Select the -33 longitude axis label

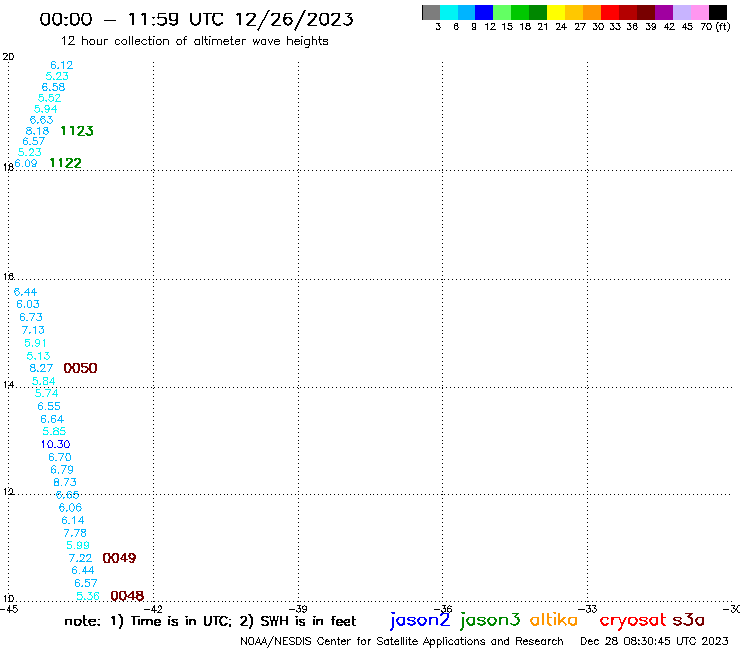[588, 609]
